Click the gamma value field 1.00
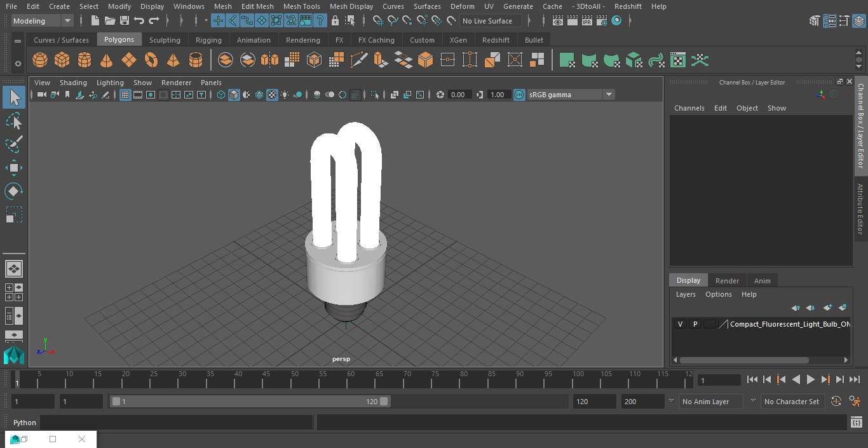 click(498, 95)
